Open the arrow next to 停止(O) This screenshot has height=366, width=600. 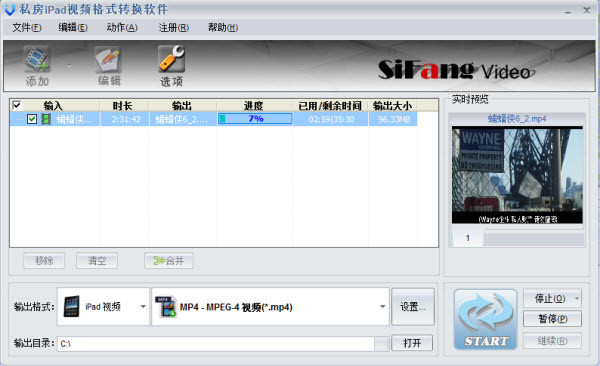(x=577, y=298)
